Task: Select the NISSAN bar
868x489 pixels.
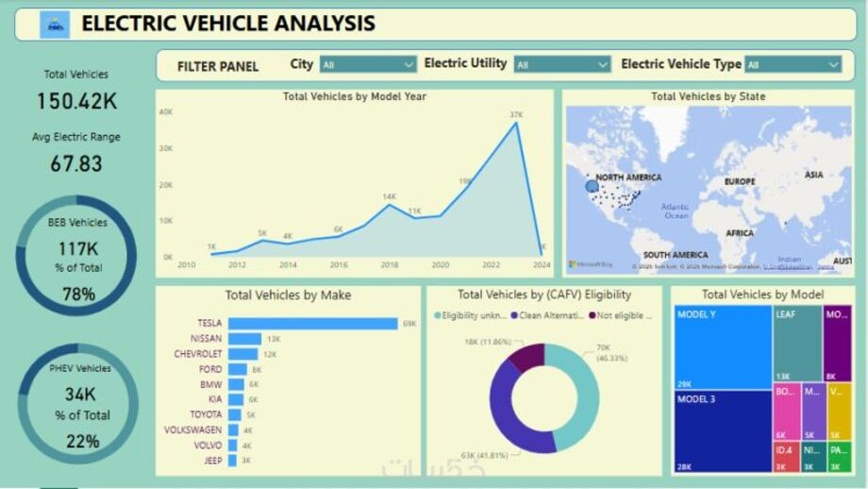Action: (244, 339)
